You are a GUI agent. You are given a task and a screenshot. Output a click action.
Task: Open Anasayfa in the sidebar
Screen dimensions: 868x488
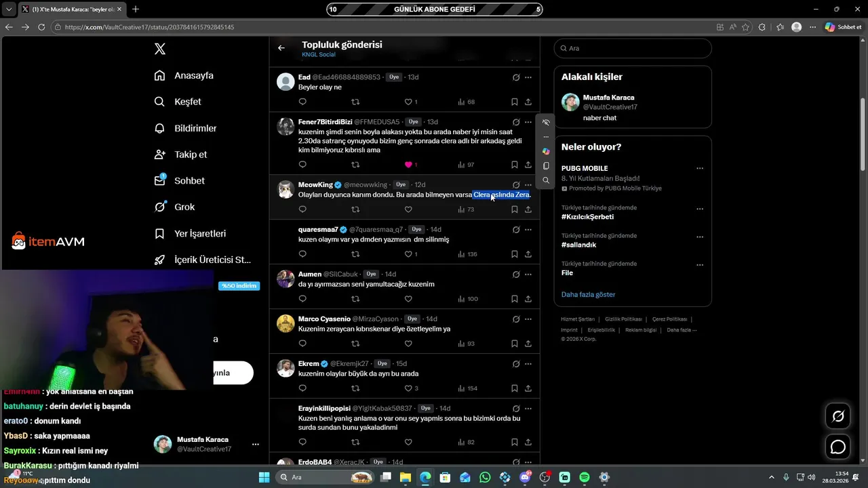point(184,75)
